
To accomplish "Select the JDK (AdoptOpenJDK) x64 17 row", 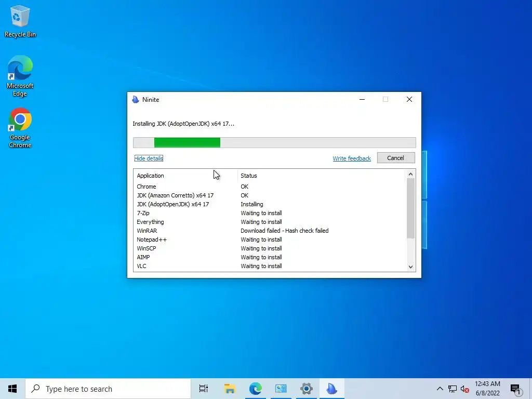I will [270, 204].
